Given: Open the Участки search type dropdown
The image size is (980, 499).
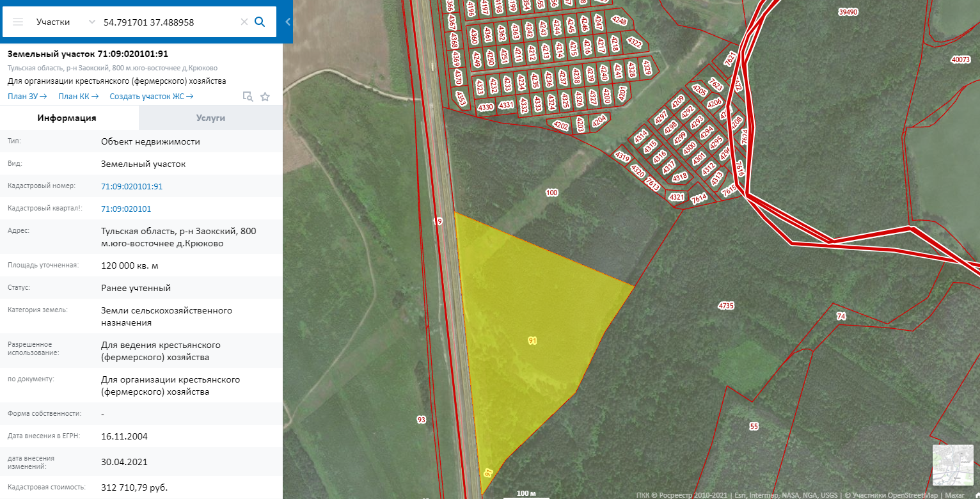Looking at the screenshot, I should tap(65, 22).
